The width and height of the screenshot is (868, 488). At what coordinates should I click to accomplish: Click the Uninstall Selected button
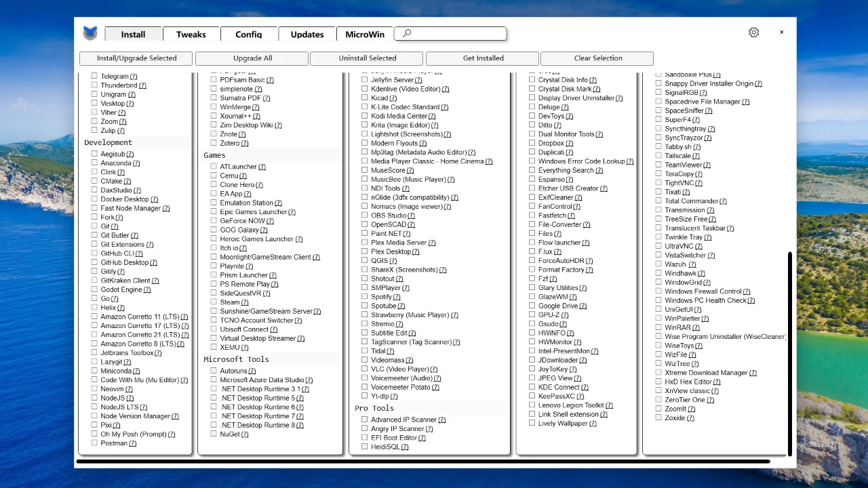(367, 58)
